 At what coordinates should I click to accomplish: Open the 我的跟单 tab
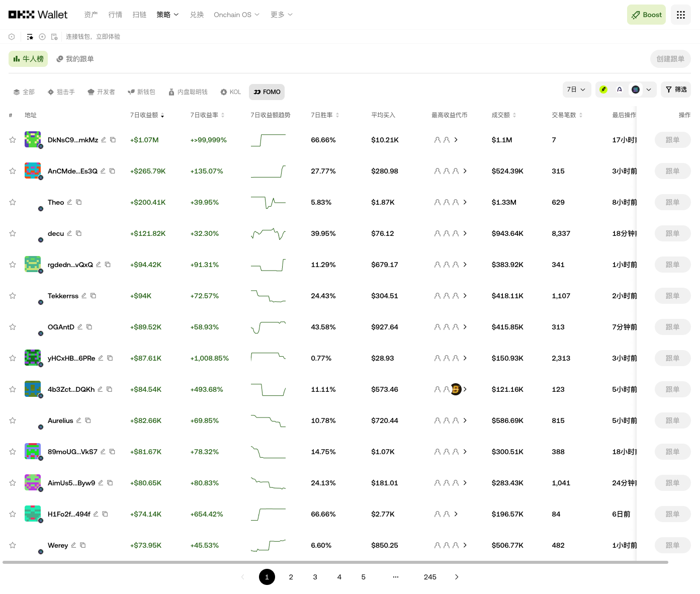75,59
